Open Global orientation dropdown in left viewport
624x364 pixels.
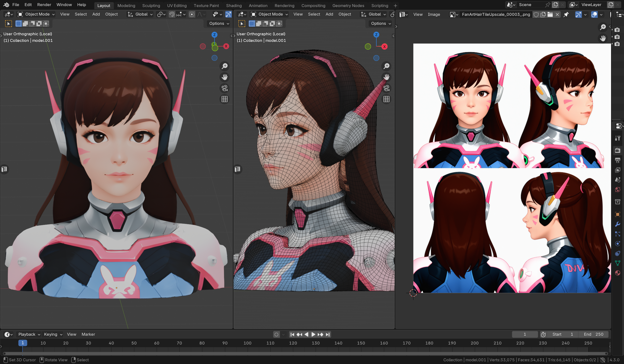tap(140, 14)
